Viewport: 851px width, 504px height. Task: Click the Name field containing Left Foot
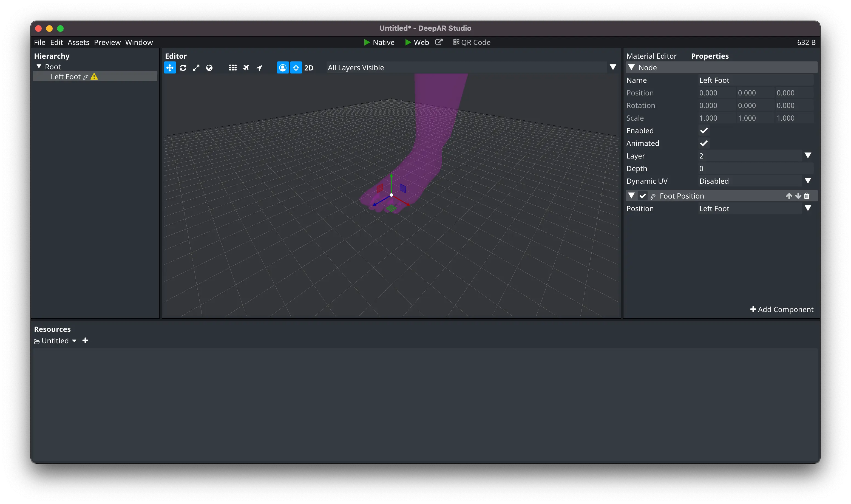pos(756,81)
